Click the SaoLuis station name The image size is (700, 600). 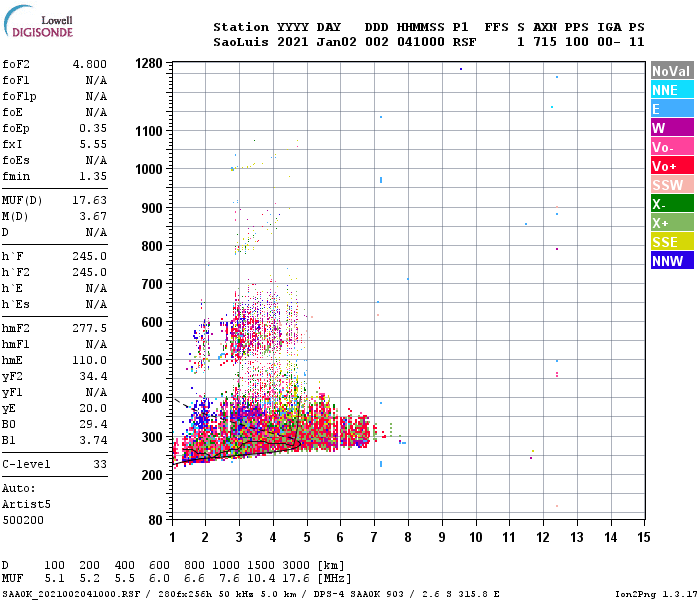[x=241, y=42]
